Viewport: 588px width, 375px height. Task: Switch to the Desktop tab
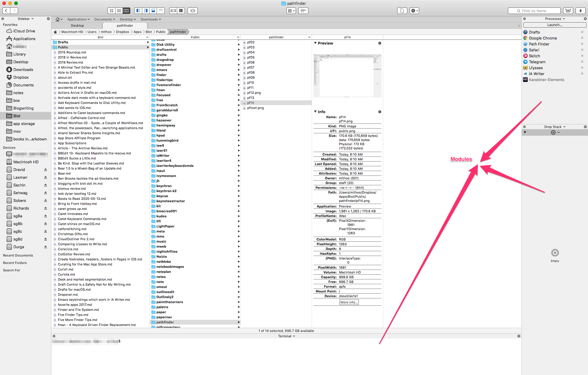coord(77,26)
